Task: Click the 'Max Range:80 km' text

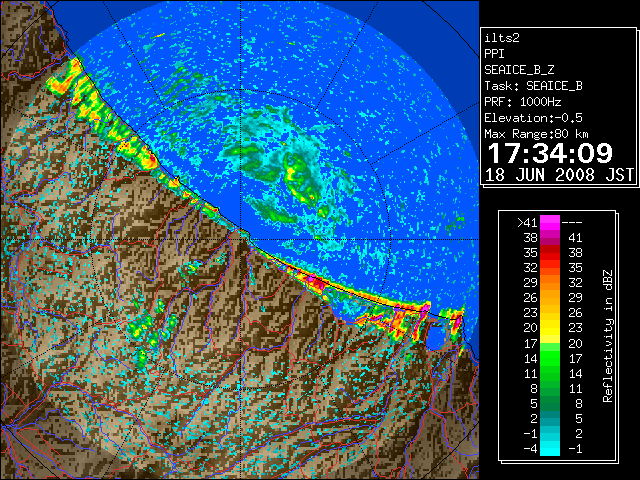Action: coord(537,134)
